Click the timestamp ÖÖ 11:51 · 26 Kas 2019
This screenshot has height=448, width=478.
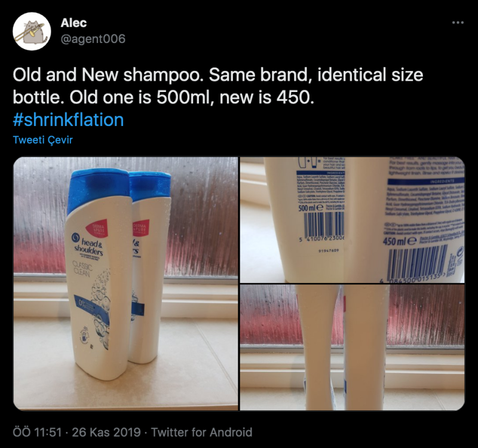click(77, 432)
